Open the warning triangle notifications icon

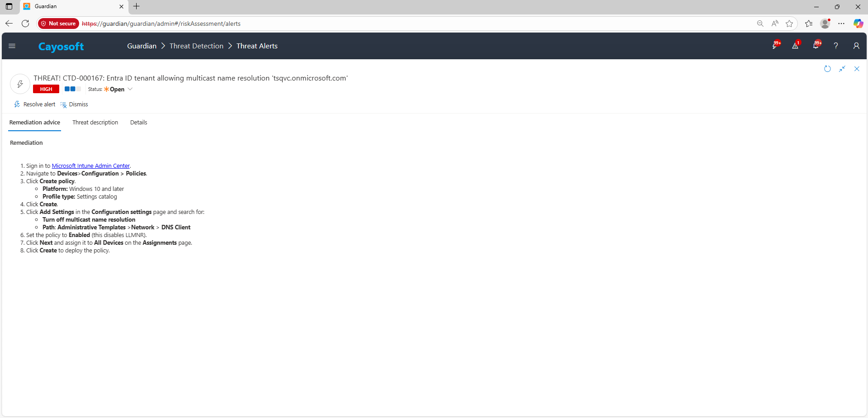[x=795, y=46]
